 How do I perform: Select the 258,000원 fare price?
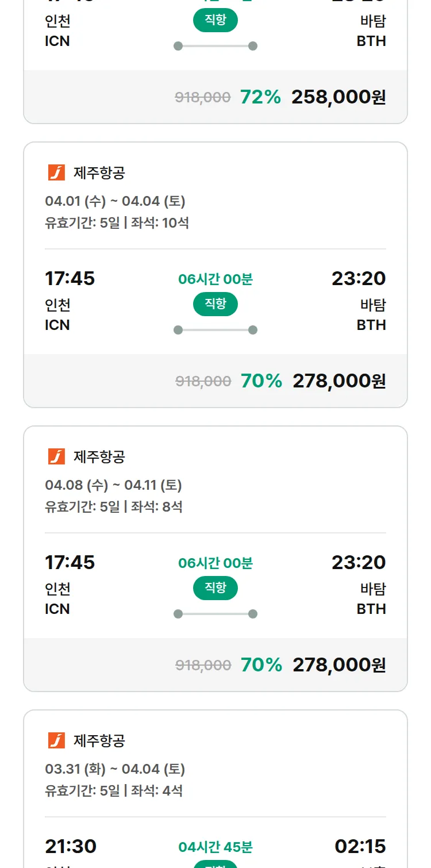tap(338, 97)
